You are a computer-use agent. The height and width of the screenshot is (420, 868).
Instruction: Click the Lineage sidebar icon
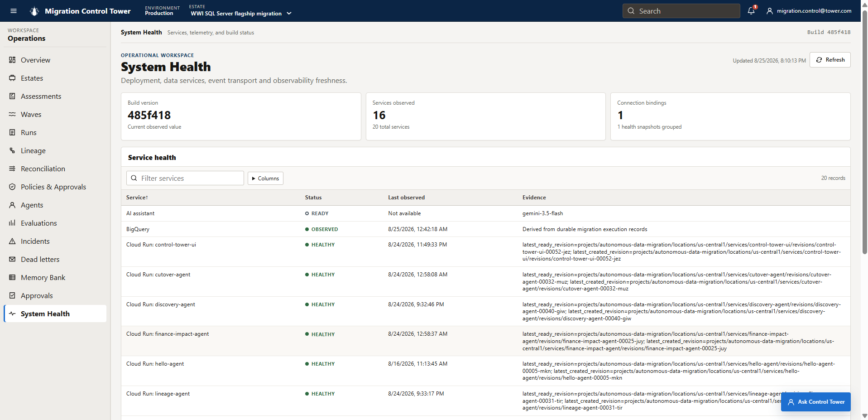(x=12, y=150)
